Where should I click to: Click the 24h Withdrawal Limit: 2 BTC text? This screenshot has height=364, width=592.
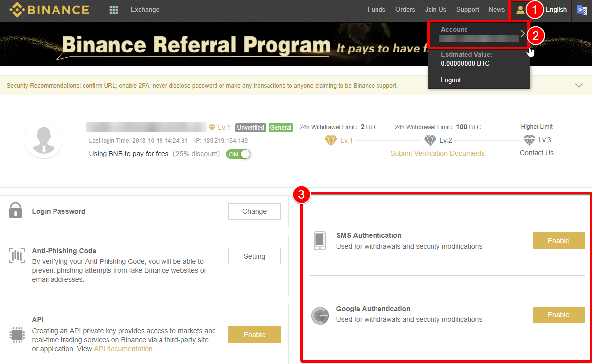point(339,127)
